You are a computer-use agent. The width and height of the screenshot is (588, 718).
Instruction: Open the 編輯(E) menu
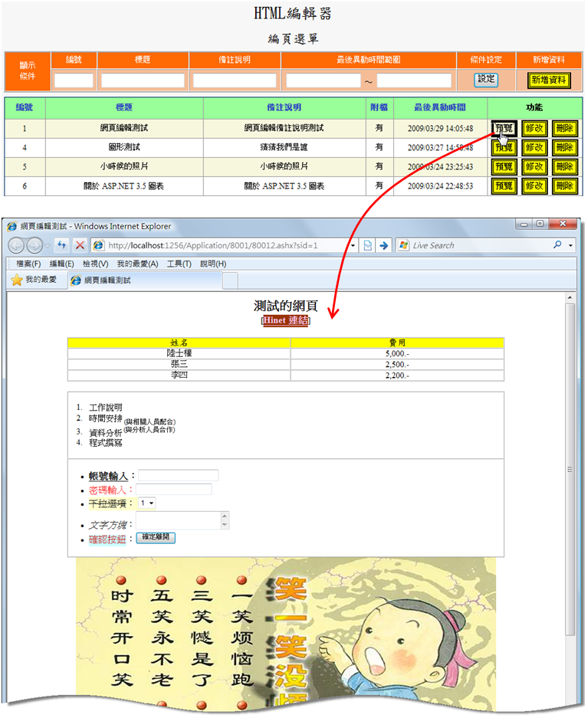(62, 264)
